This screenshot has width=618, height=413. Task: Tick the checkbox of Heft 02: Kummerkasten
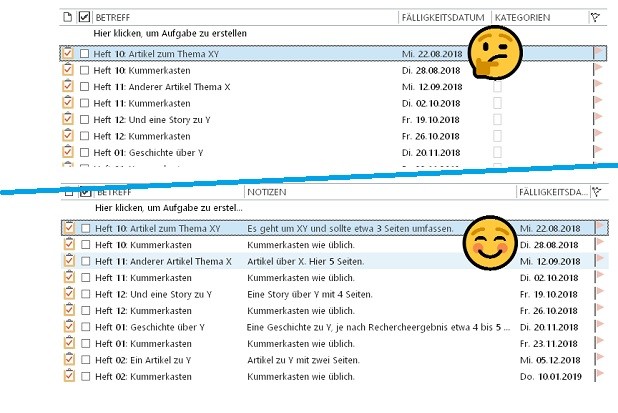86,376
